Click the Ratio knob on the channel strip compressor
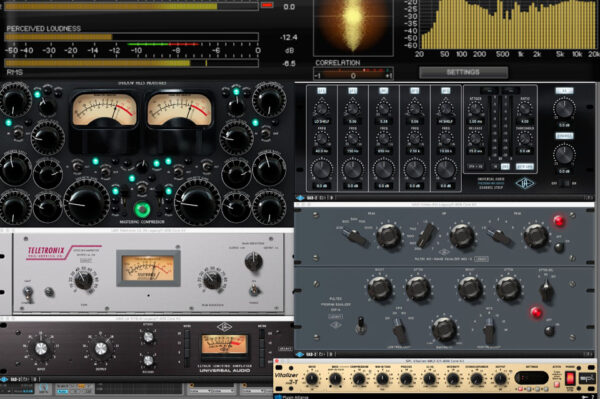Image resolution: width=600 pixels, height=399 pixels. pyautogui.click(x=525, y=109)
